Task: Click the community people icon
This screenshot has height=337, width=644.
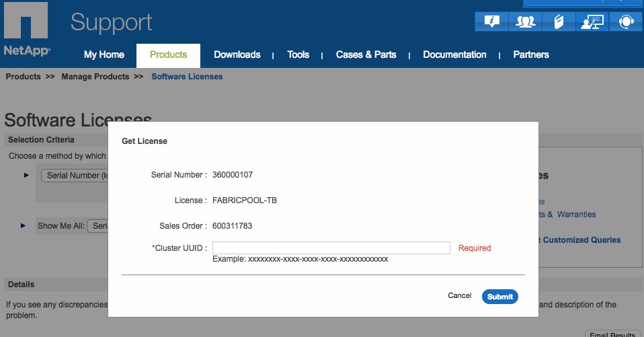Action: click(525, 22)
